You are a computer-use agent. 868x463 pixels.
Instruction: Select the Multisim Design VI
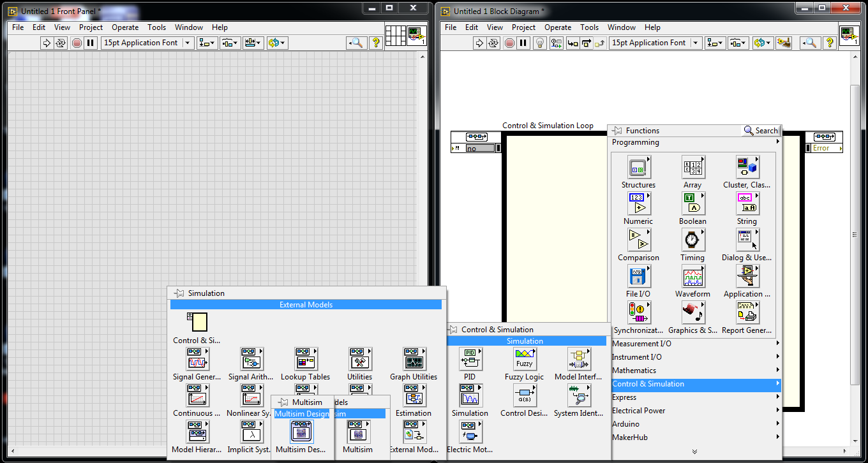pyautogui.click(x=301, y=432)
